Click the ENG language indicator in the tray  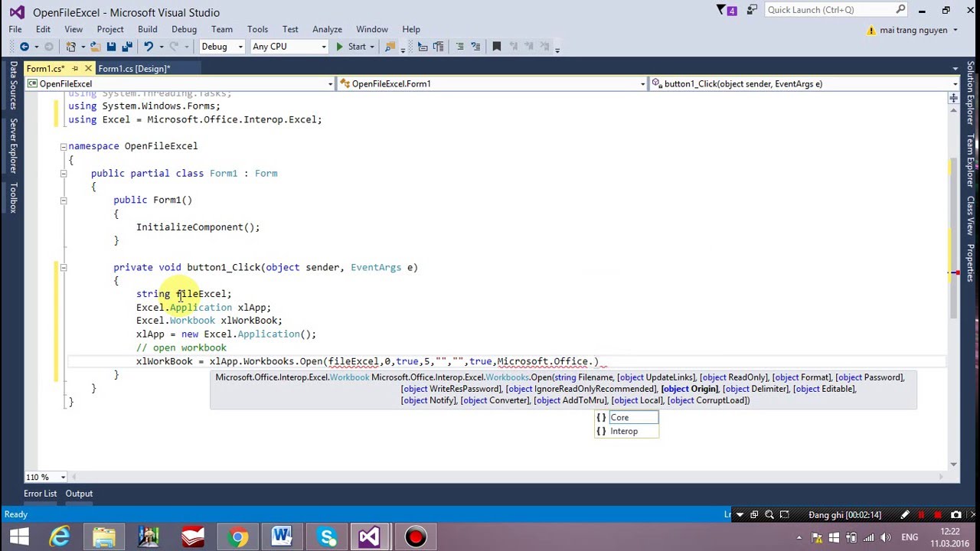pos(910,536)
